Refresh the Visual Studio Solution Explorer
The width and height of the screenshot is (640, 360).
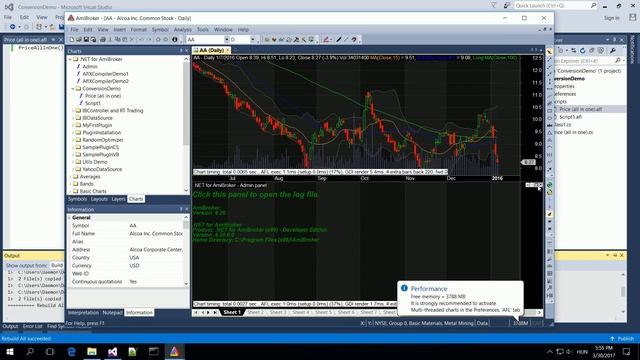[x=582, y=51]
